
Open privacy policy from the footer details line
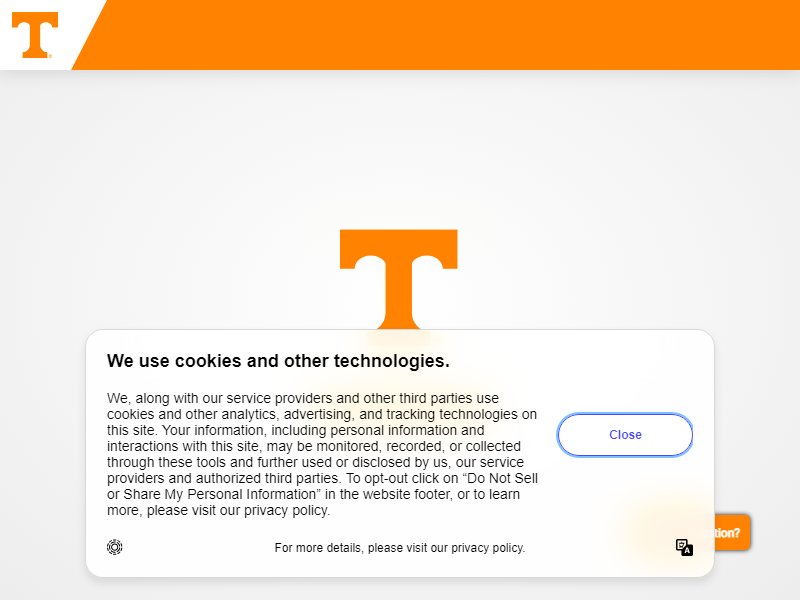click(487, 547)
